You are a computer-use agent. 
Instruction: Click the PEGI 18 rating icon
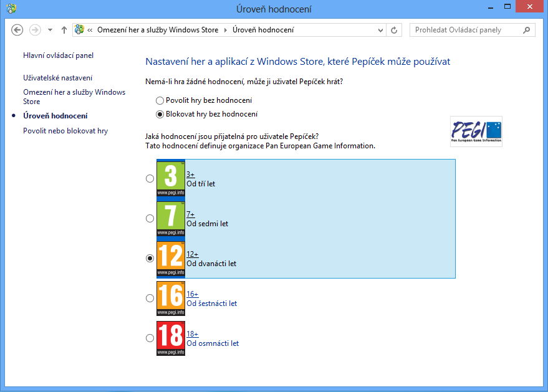(x=171, y=338)
